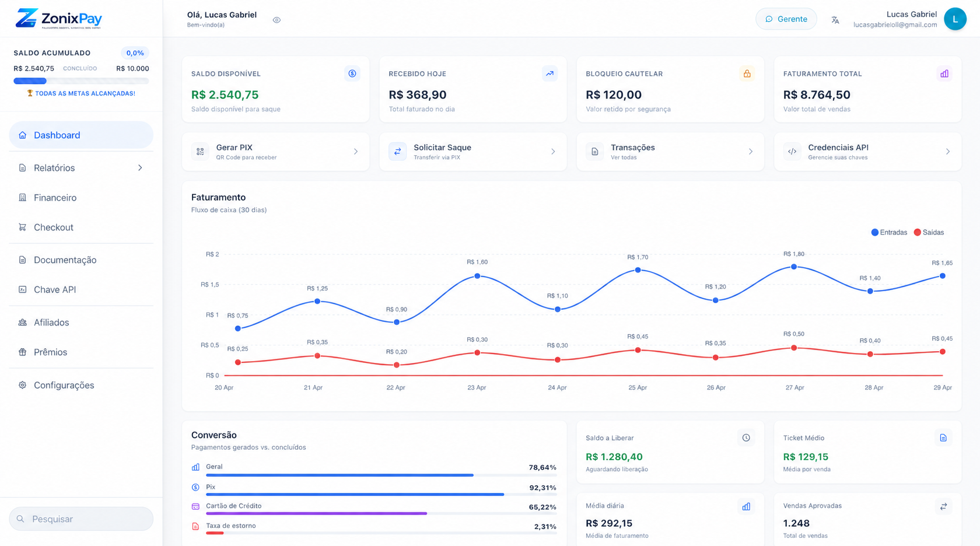Expand the Relatórios sidebar menu
Image resolution: width=980 pixels, height=546 pixels.
81,168
